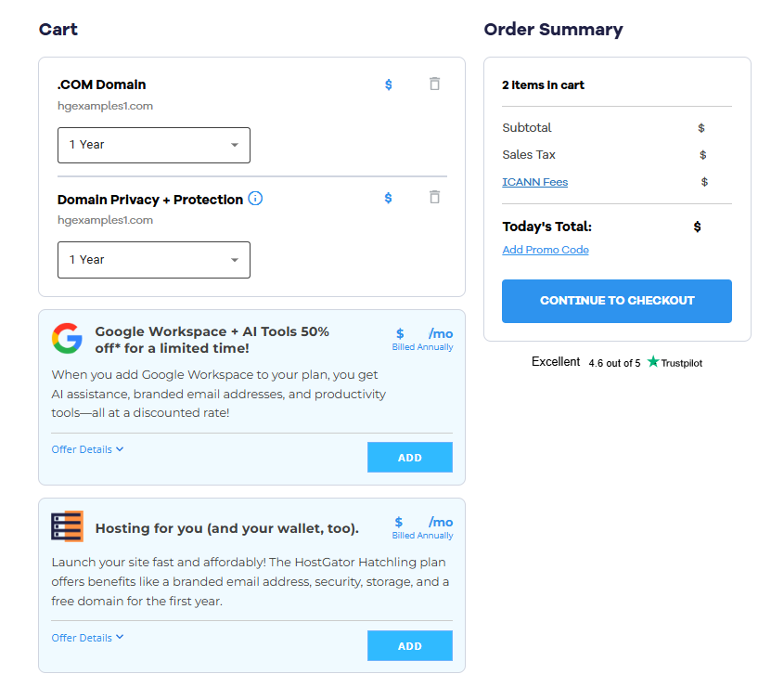Open the Domain Privacy term dropdown
The image size is (784, 687).
[x=154, y=260]
